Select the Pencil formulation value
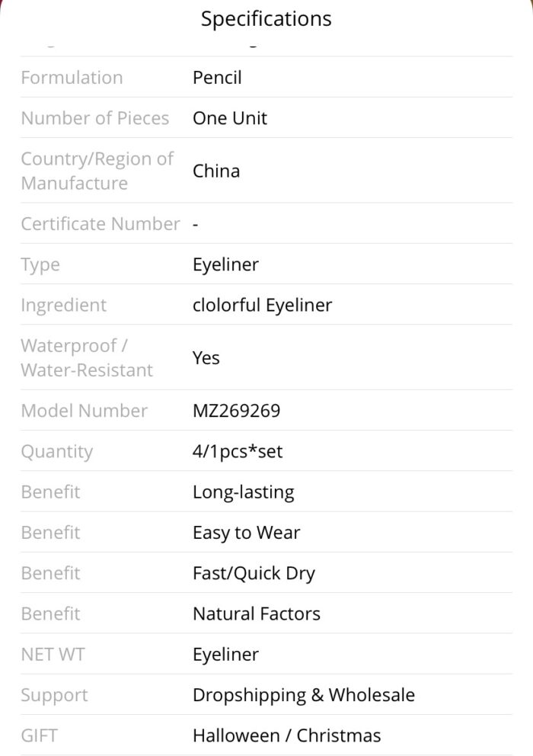This screenshot has width=533, height=756. 217,78
